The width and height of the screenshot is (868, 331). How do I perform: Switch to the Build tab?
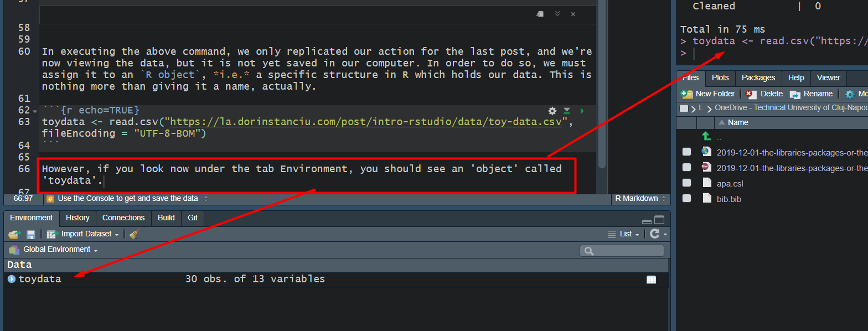click(x=166, y=218)
